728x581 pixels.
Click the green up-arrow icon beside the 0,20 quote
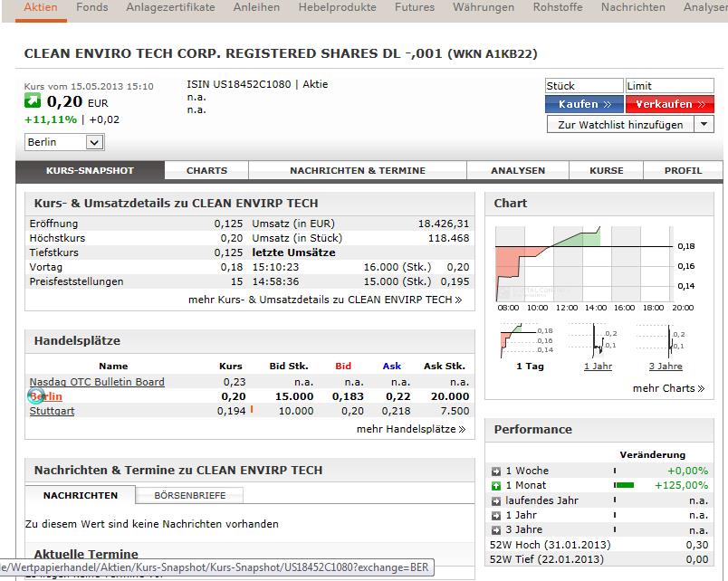[31, 98]
